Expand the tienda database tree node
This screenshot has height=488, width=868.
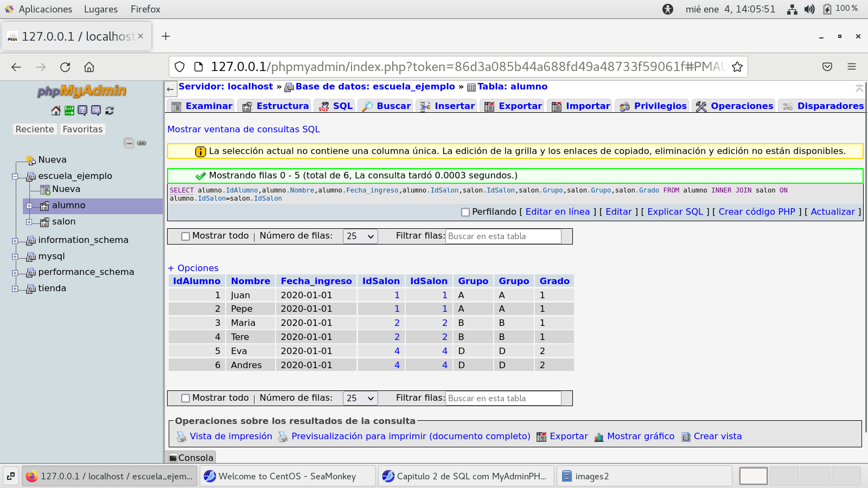15,288
